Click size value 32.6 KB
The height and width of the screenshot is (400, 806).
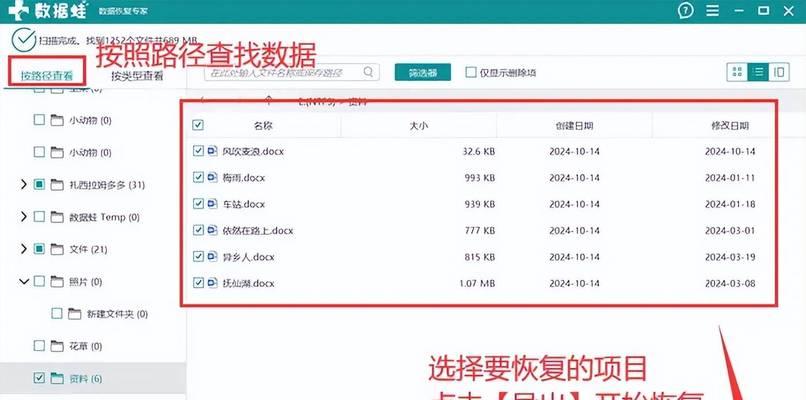pos(479,152)
